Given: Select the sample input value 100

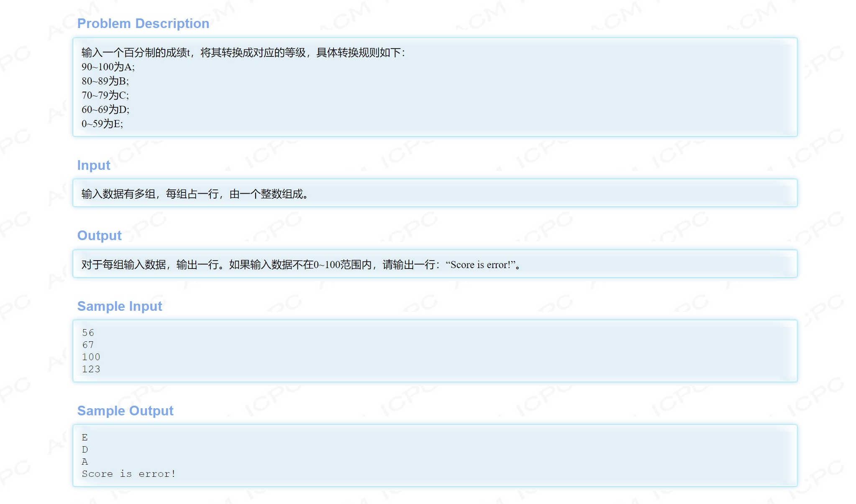Looking at the screenshot, I should coord(91,357).
